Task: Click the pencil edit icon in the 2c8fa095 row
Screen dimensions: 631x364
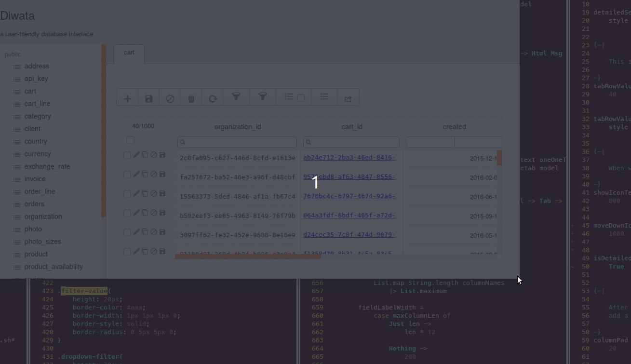Action: click(x=136, y=155)
